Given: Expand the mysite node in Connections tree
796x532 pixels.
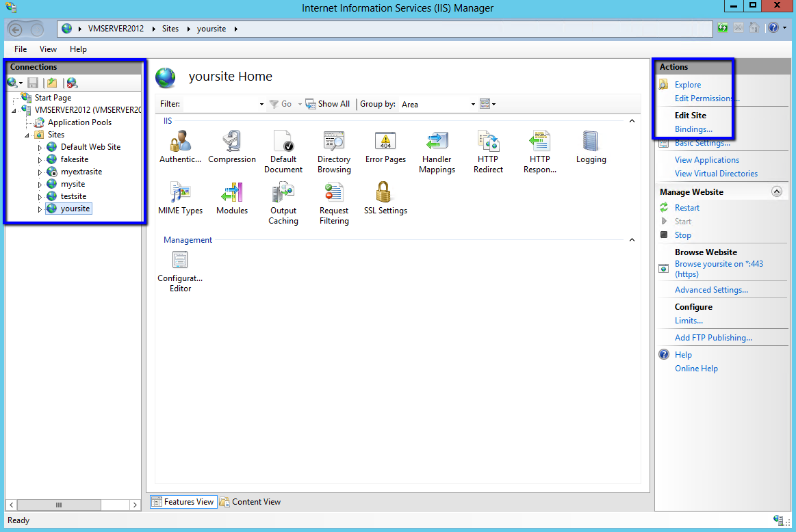Looking at the screenshot, I should [40, 183].
